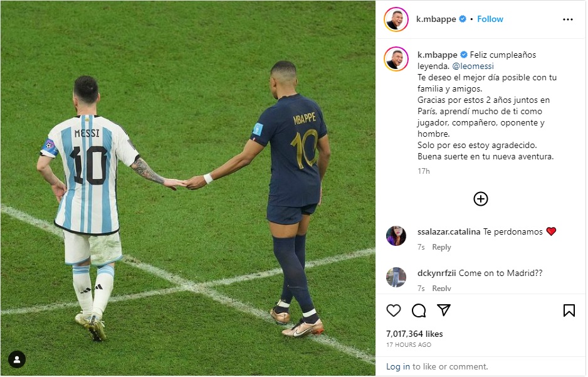Image resolution: width=588 pixels, height=377 pixels.
Task: Open the three-dot more options menu
Action: click(568, 19)
